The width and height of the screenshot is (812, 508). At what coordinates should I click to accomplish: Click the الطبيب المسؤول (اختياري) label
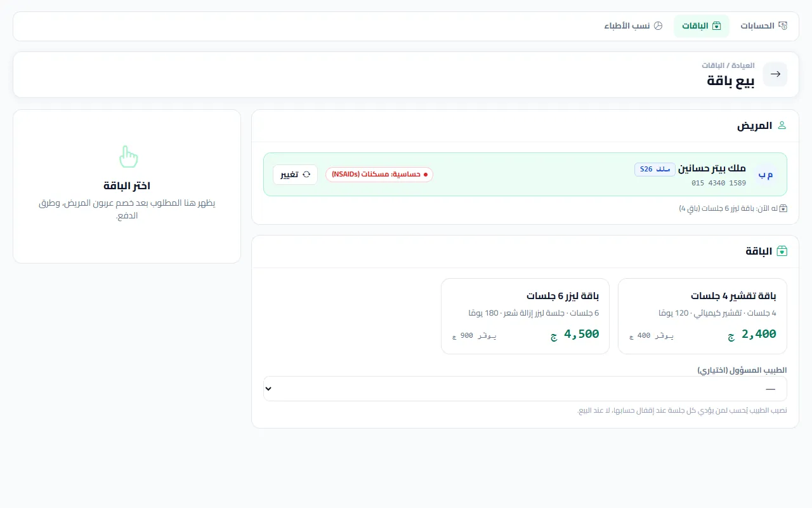(742, 370)
